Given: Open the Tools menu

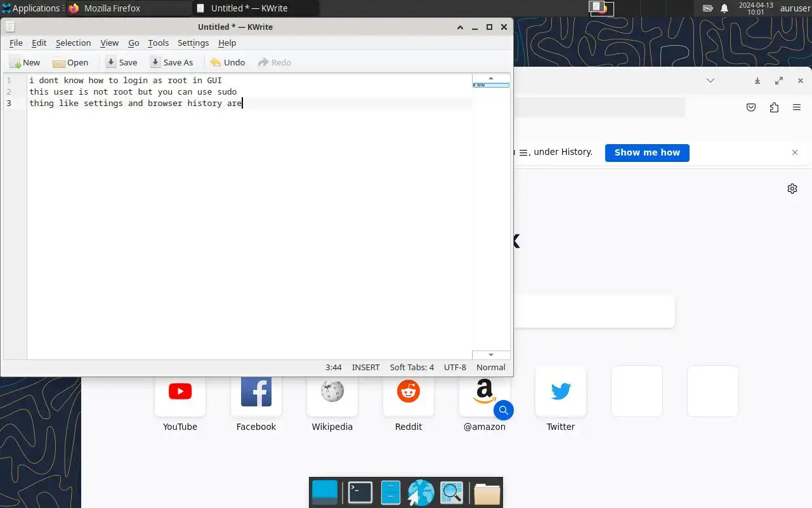Looking at the screenshot, I should [x=159, y=43].
